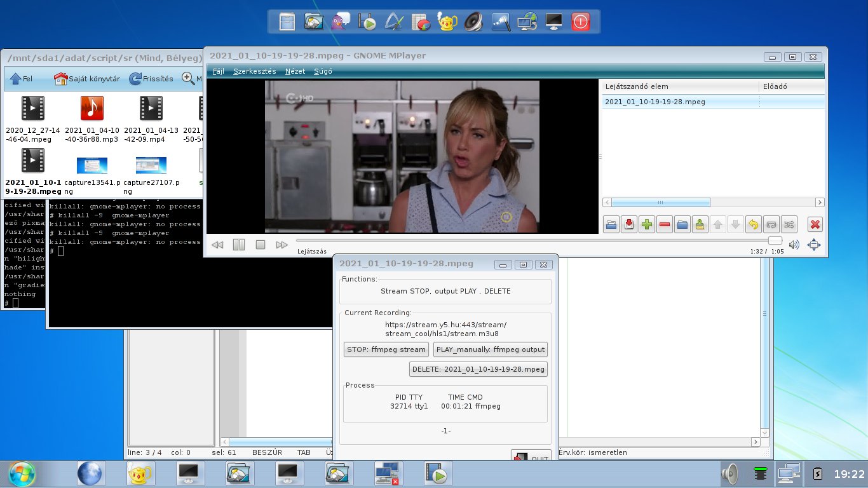Select file 2021_01_04-10-40-36r88.mp3

92,119
